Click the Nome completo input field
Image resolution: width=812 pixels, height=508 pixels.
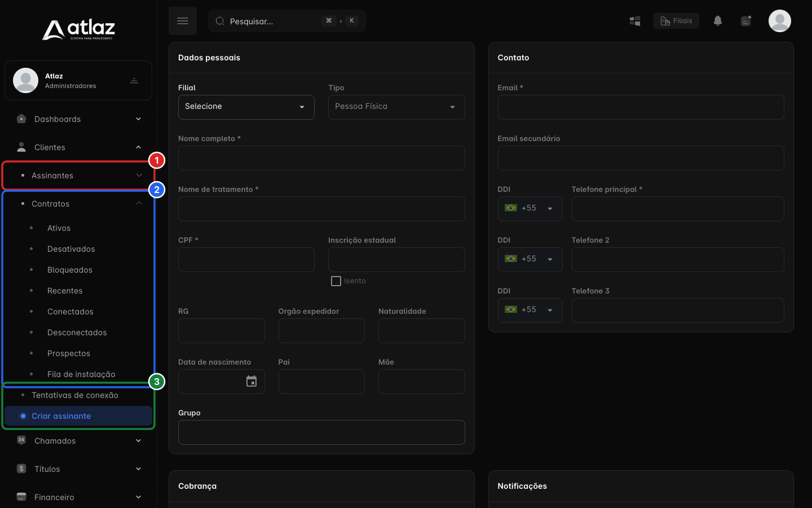click(321, 158)
